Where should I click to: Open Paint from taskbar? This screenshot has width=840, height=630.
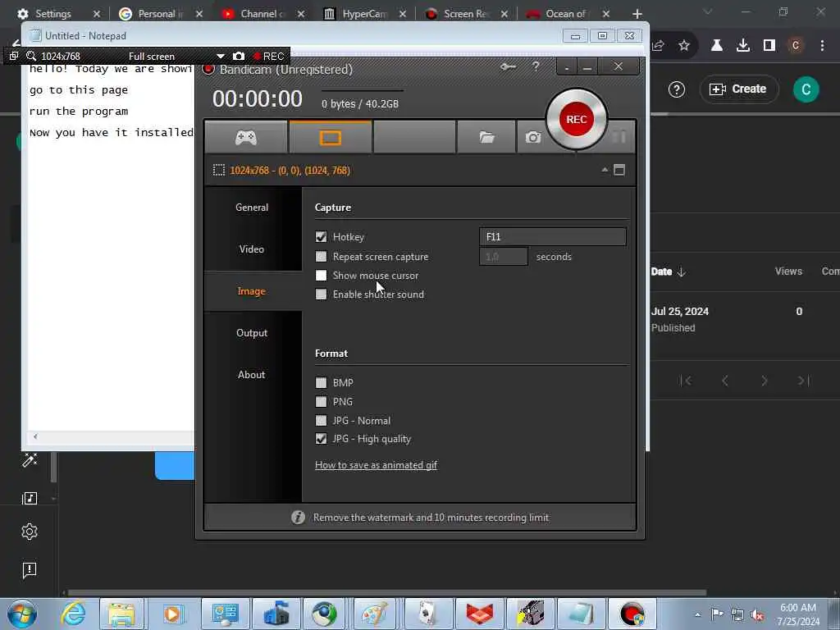pyautogui.click(x=376, y=614)
